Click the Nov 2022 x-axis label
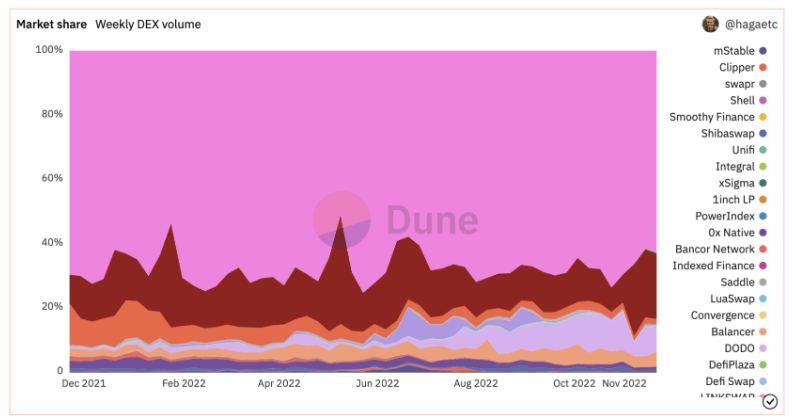Image resolution: width=796 pixels, height=420 pixels. (x=624, y=383)
